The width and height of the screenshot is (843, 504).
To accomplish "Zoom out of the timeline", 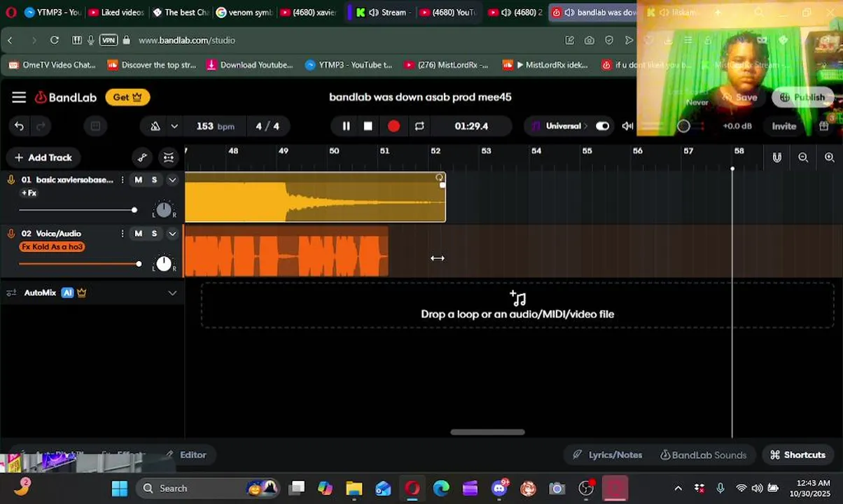I will (803, 157).
